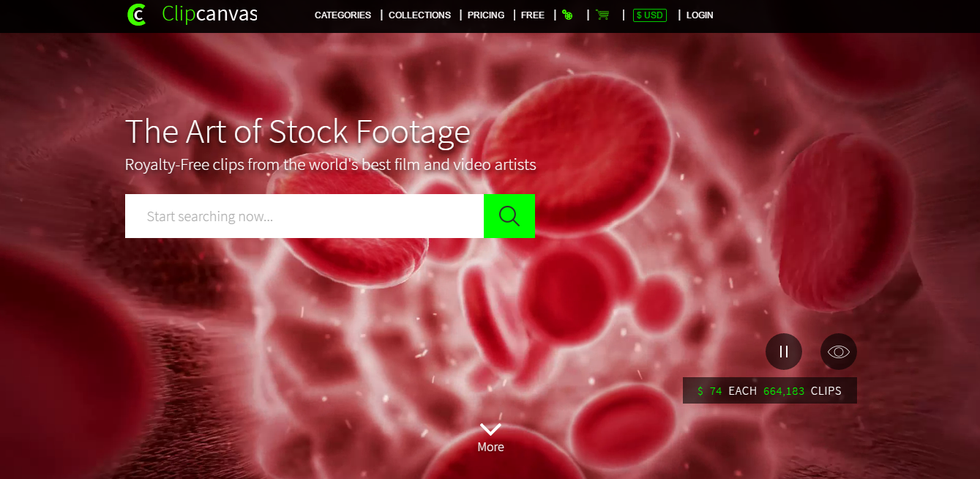Open the film reel clip bin icon
The image size is (980, 479).
(567, 15)
